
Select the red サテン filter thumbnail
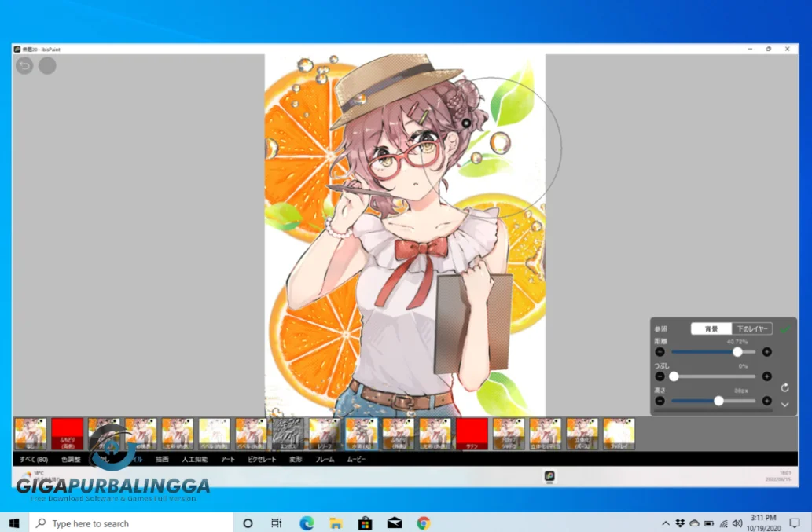(x=472, y=434)
